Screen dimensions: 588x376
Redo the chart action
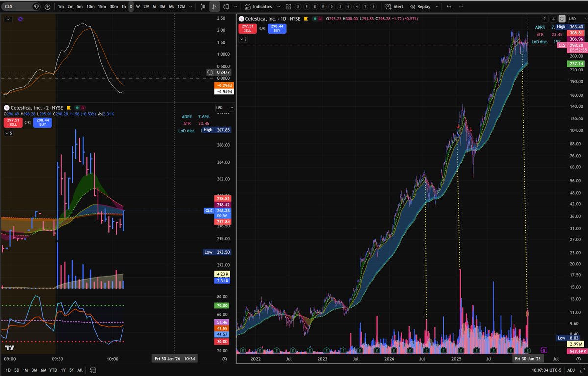click(x=461, y=7)
